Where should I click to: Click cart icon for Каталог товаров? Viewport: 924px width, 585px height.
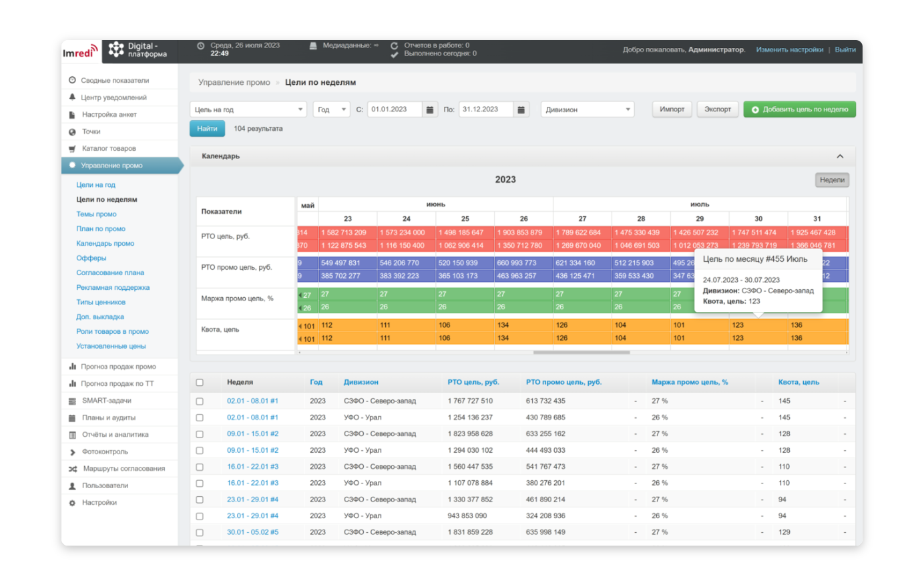pos(72,149)
